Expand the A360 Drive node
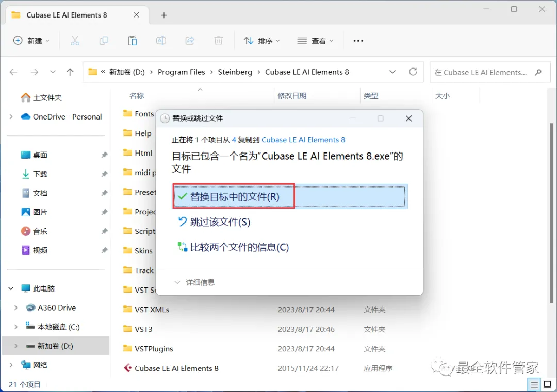Image resolution: width=557 pixels, height=392 pixels. point(15,308)
